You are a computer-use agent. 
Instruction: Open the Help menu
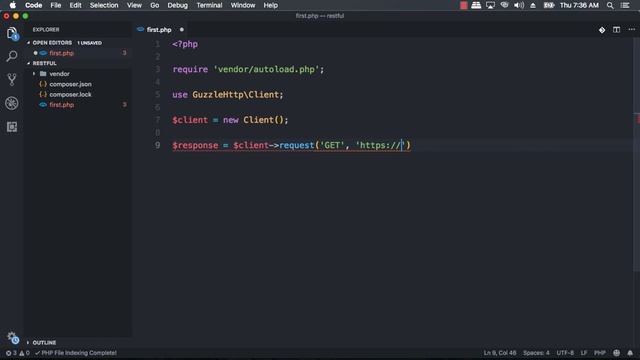[271, 5]
